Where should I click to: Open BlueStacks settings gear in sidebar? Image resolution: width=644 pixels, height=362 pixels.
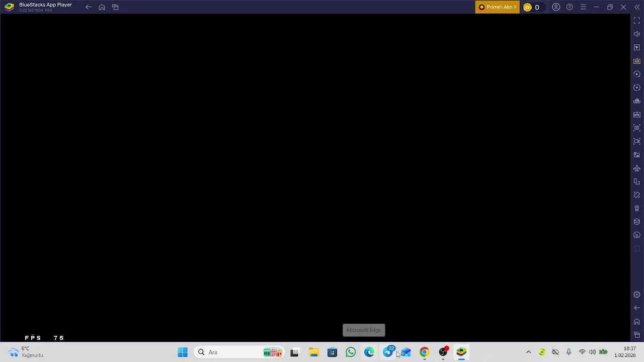[x=637, y=295]
